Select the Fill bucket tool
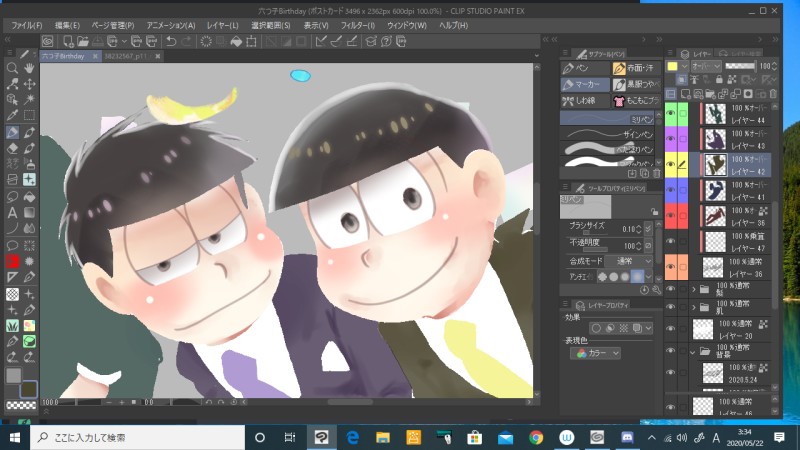The height and width of the screenshot is (450, 800). click(x=29, y=196)
